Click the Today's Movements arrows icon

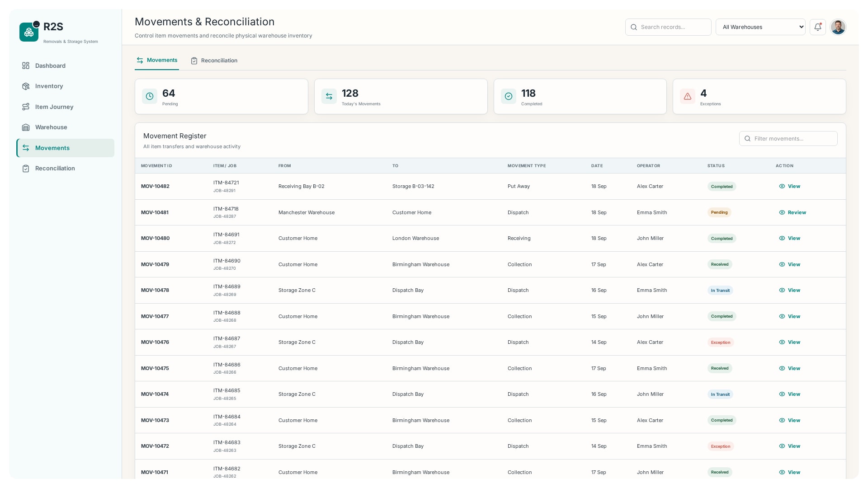pos(329,96)
